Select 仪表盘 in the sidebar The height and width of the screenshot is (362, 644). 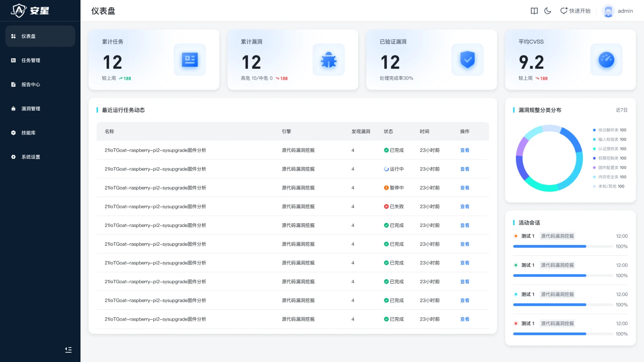40,36
